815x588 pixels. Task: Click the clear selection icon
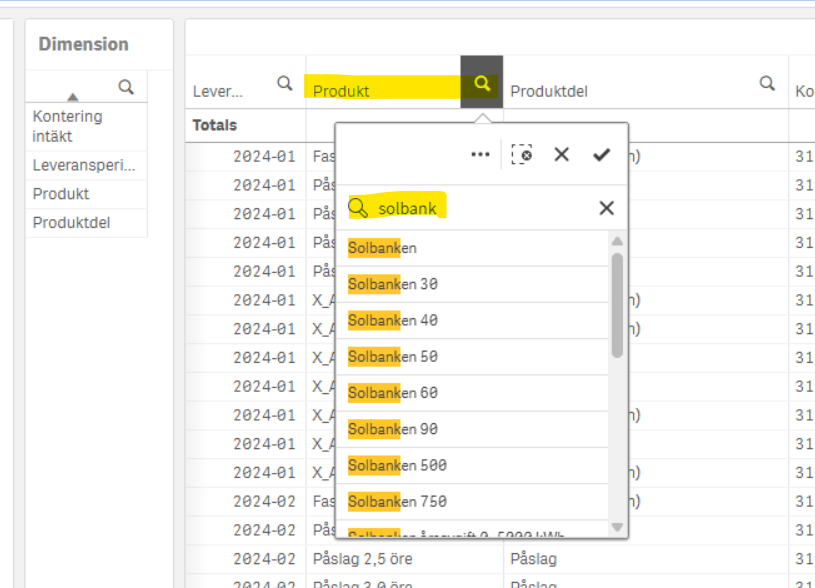[521, 154]
